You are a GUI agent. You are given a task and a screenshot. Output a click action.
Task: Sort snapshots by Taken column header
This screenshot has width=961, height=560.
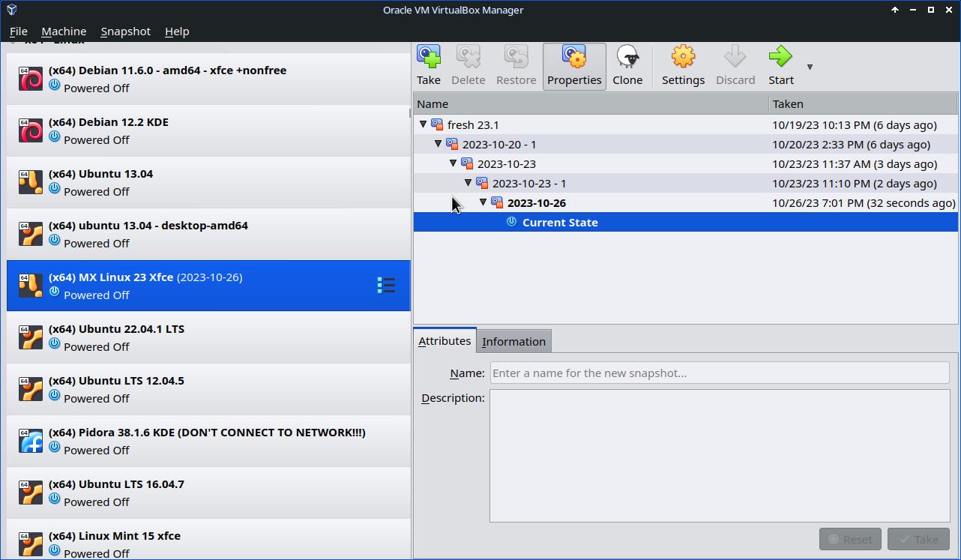click(864, 104)
